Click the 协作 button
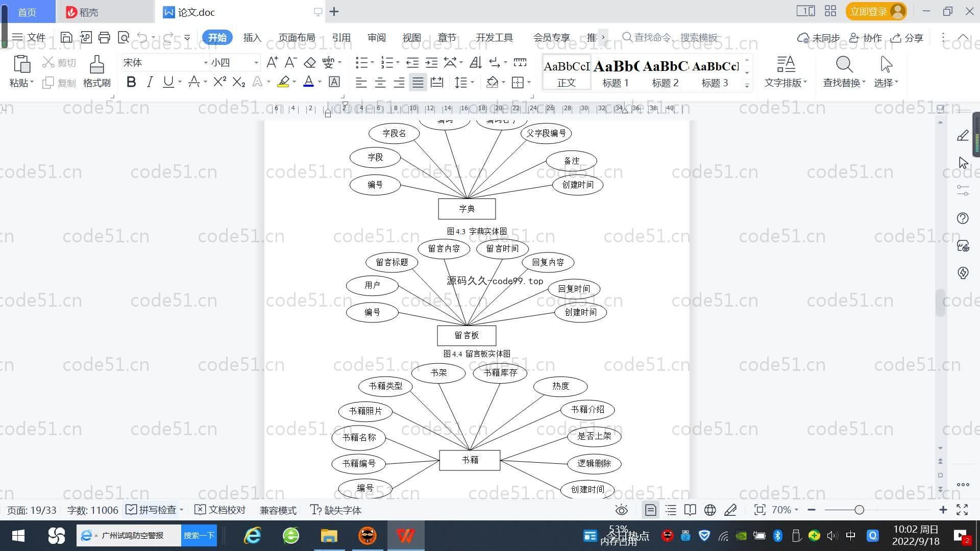This screenshot has width=980, height=551. [x=865, y=38]
